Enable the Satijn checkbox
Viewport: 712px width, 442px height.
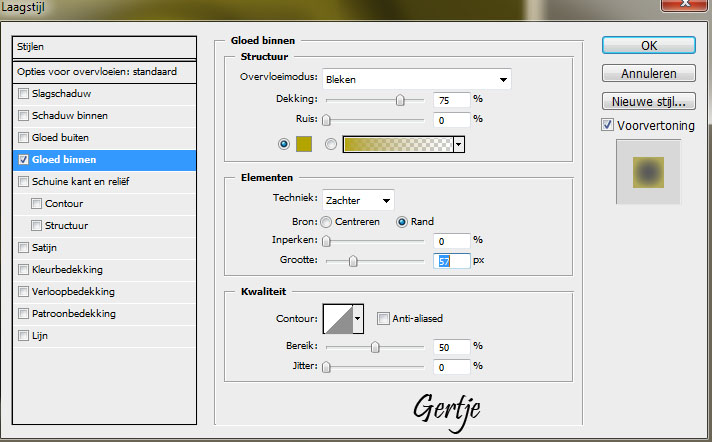pos(23,248)
